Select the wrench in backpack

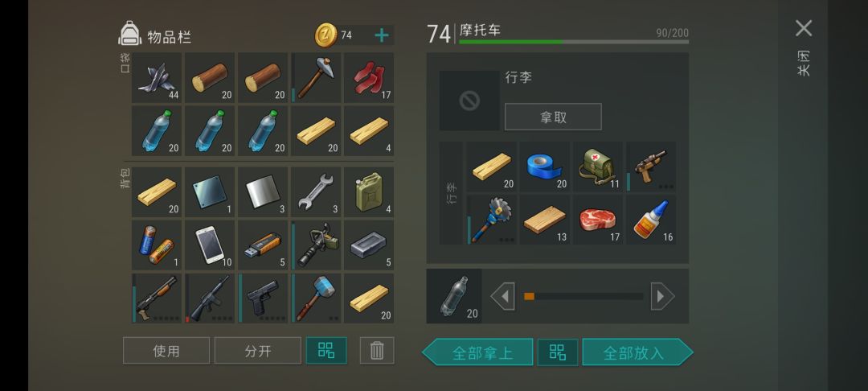coord(316,191)
